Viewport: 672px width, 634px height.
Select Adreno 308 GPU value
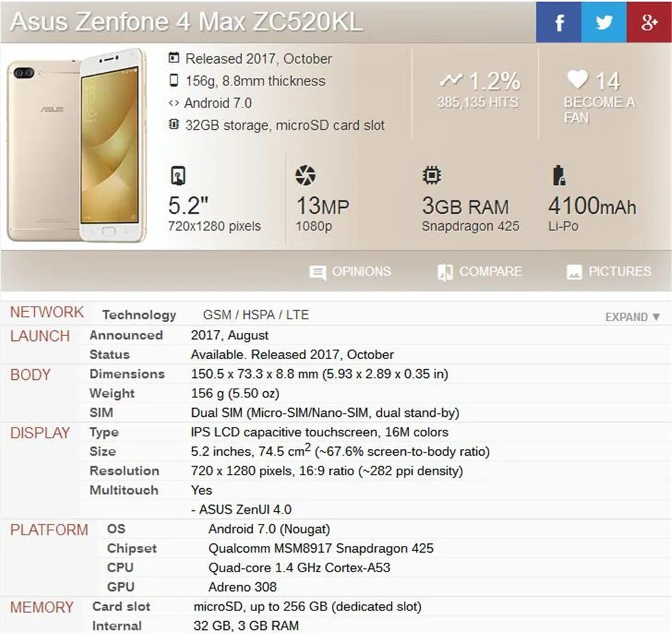point(243,587)
